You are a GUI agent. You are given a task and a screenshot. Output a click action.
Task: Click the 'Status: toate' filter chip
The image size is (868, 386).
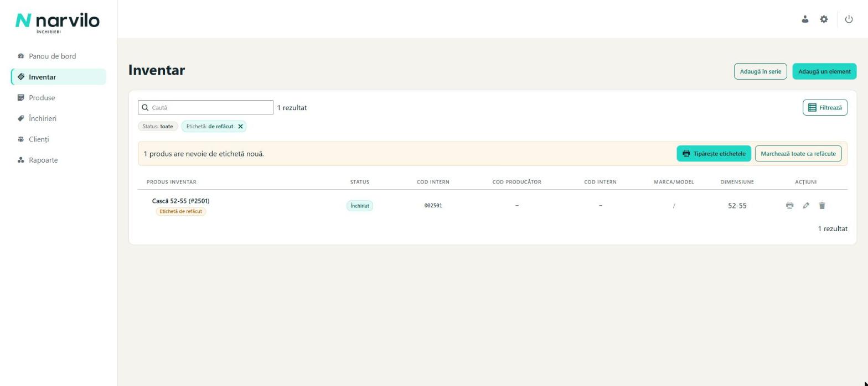point(158,127)
